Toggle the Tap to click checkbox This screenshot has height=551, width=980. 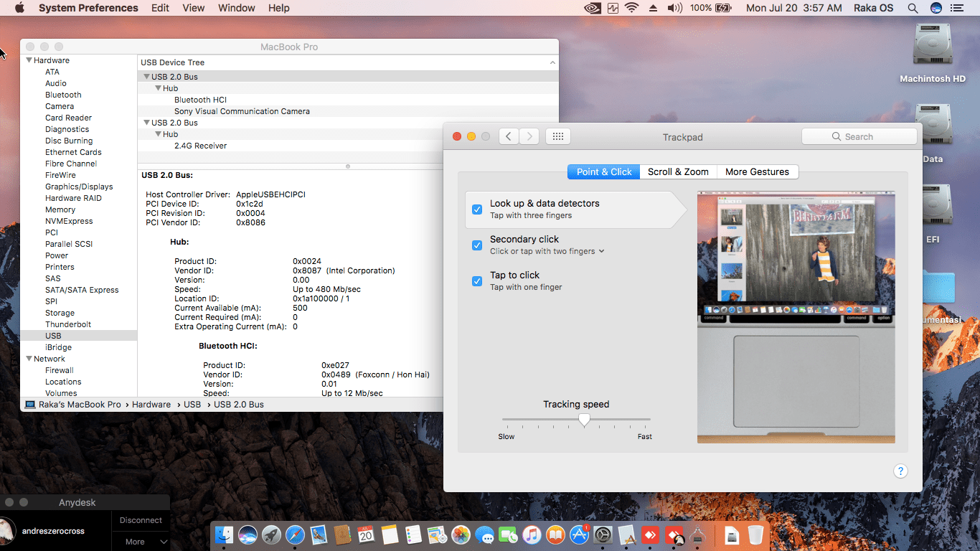476,281
